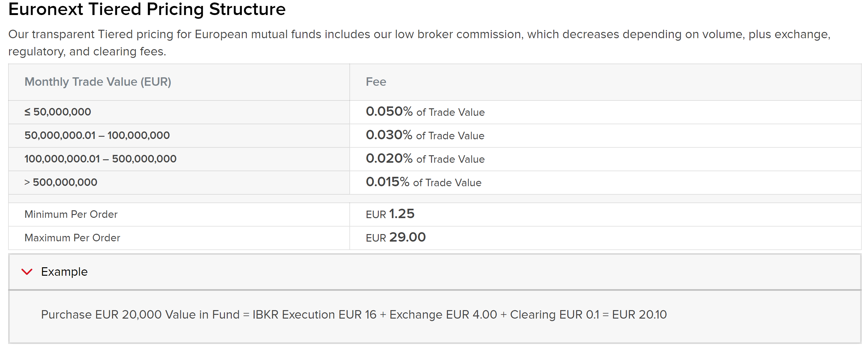Click the Fee column header
This screenshot has width=868, height=348.
[x=376, y=82]
